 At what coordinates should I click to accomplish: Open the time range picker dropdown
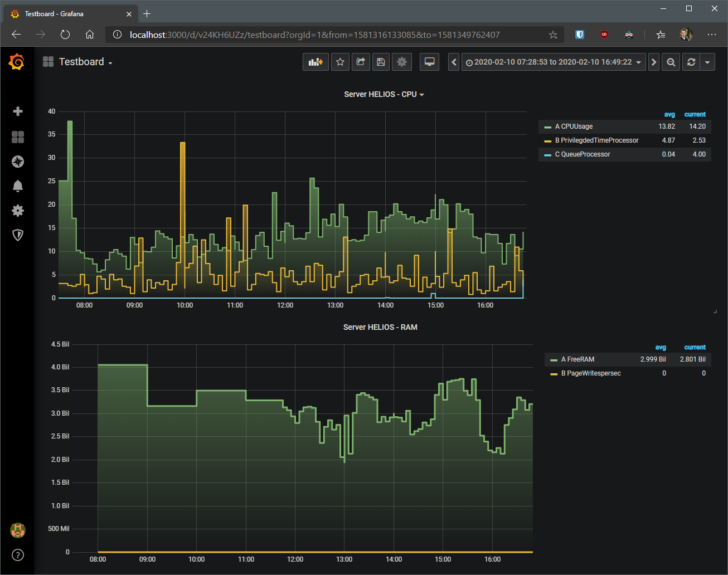tap(553, 62)
